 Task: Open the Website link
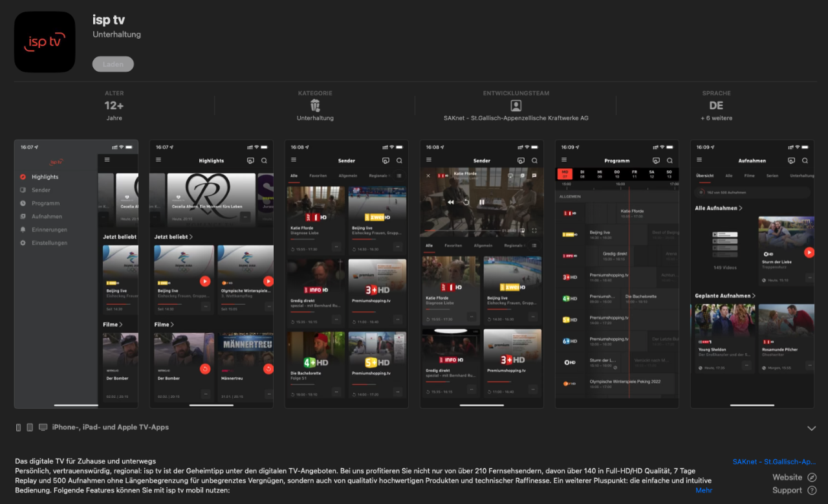[787, 477]
